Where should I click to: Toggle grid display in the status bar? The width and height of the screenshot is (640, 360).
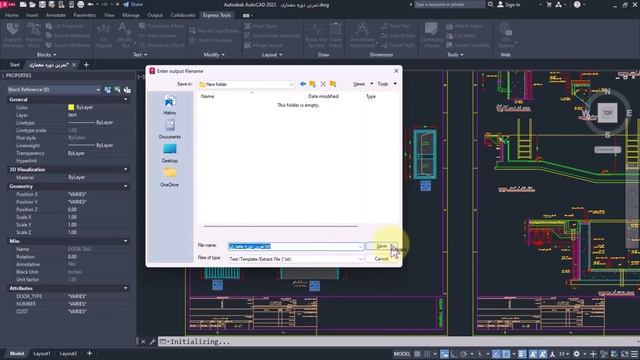418,354
